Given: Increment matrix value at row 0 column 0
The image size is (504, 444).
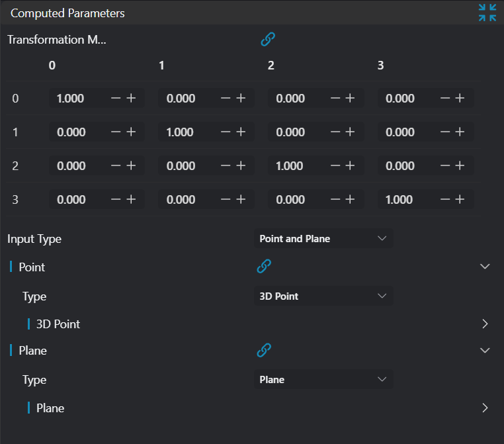Looking at the screenshot, I should click(132, 99).
